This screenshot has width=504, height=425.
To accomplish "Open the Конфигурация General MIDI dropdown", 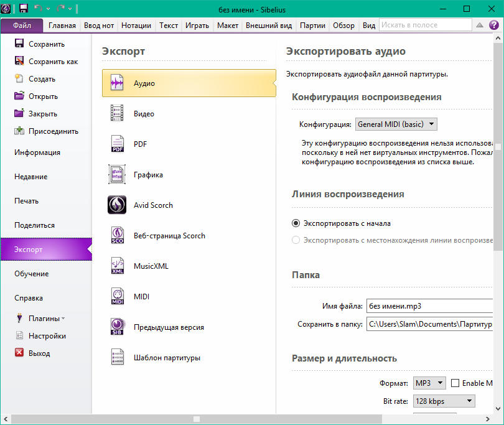I will pyautogui.click(x=396, y=124).
